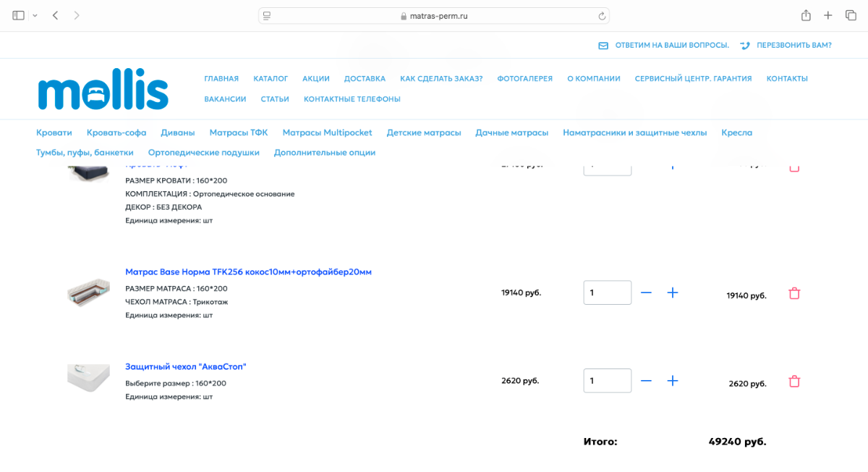The image size is (868, 472).
Task: Open the Контакты page
Action: point(787,78)
